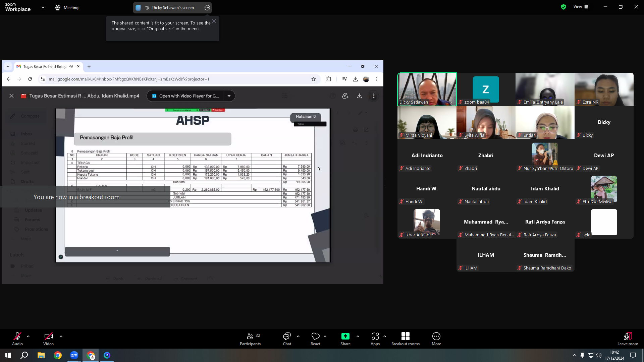This screenshot has height=362, width=644.
Task: Select Emilia Ontryany La'a video tile
Action: (x=545, y=89)
